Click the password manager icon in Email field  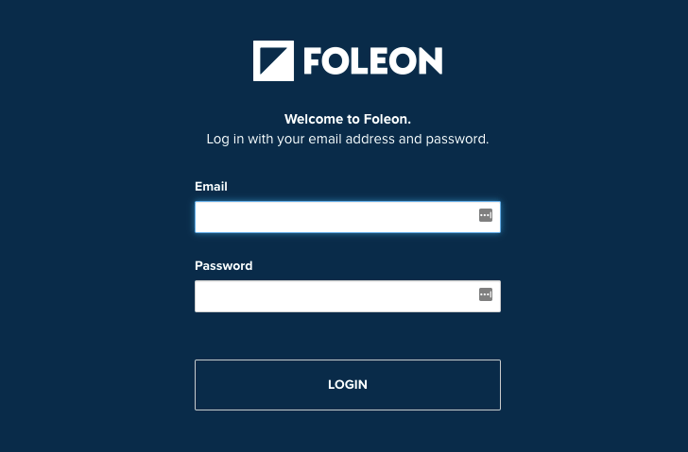486,216
